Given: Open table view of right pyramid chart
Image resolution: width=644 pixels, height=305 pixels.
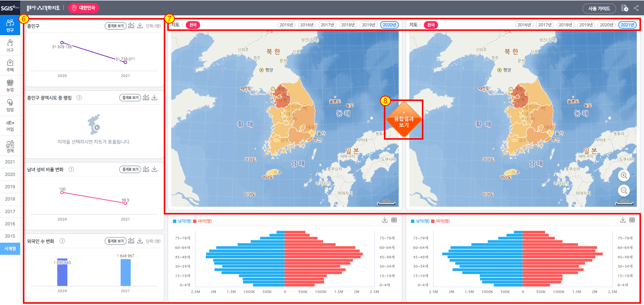Looking at the screenshot, I should (632, 220).
